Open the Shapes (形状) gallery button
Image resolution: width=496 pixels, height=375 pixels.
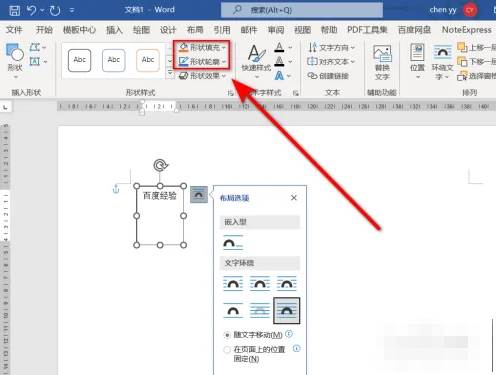coord(14,60)
